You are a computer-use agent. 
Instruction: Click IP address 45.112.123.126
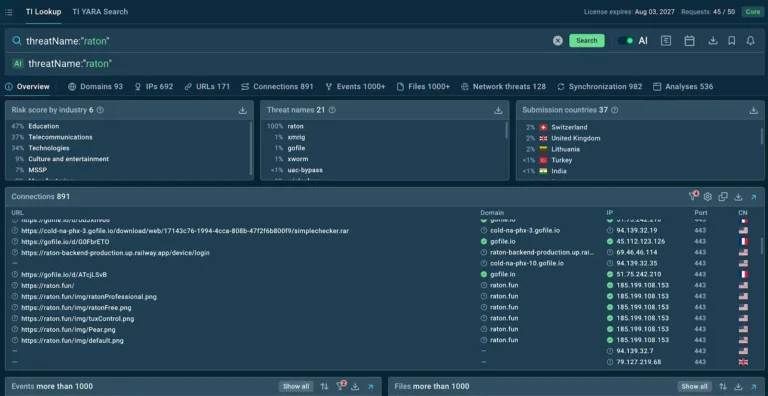641,242
